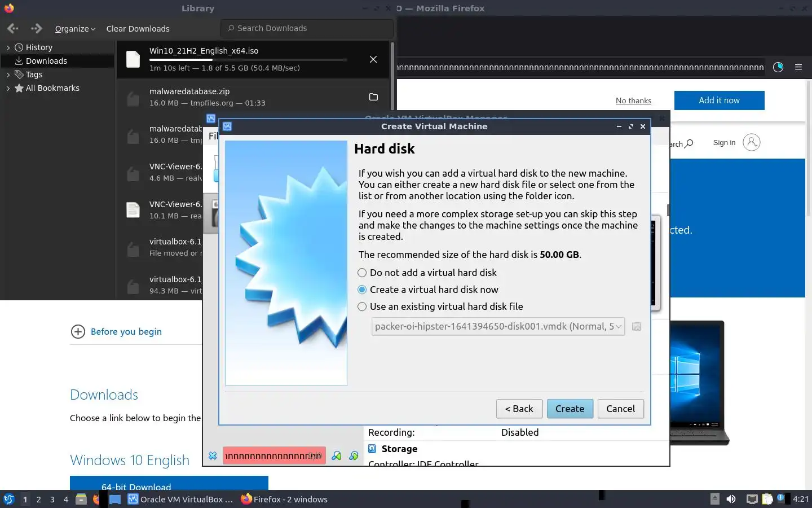The width and height of the screenshot is (812, 508).
Task: Select Create a virtual hard disk now
Action: pyautogui.click(x=362, y=290)
